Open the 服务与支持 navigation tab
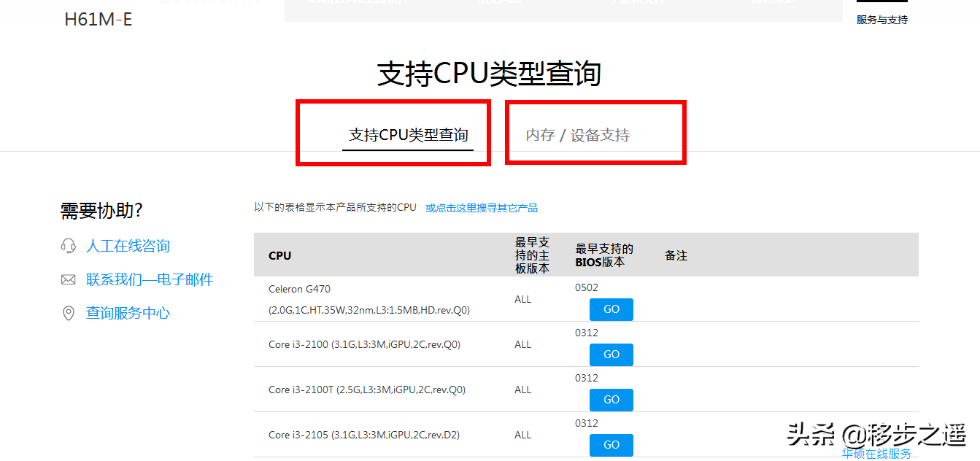The image size is (980, 461). (881, 20)
